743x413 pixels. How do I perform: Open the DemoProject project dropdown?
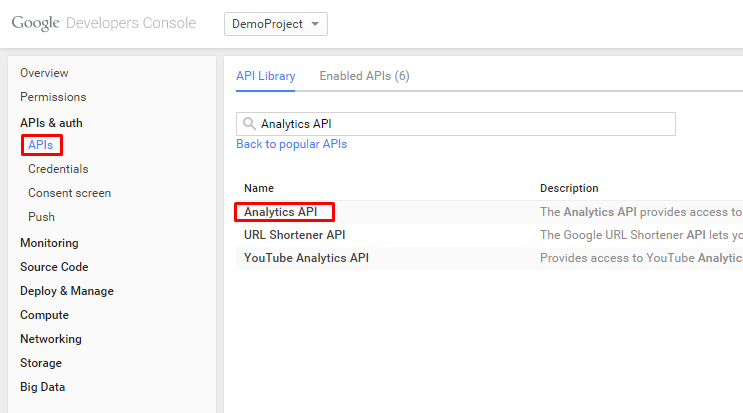[x=276, y=24]
